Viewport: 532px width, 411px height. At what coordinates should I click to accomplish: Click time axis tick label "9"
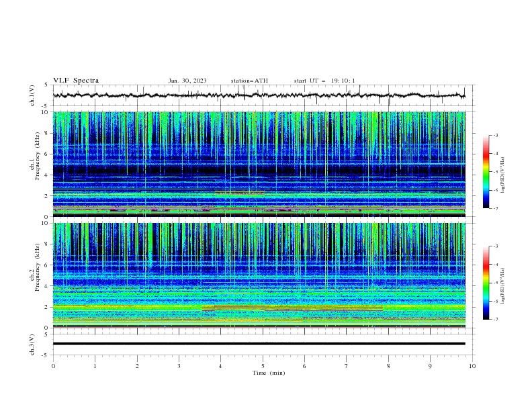point(430,366)
